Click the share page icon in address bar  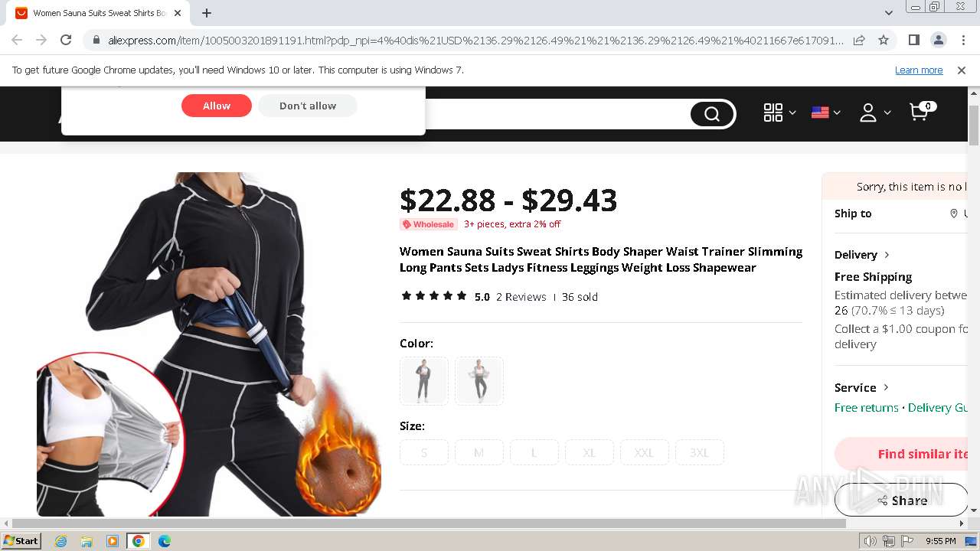tap(859, 40)
